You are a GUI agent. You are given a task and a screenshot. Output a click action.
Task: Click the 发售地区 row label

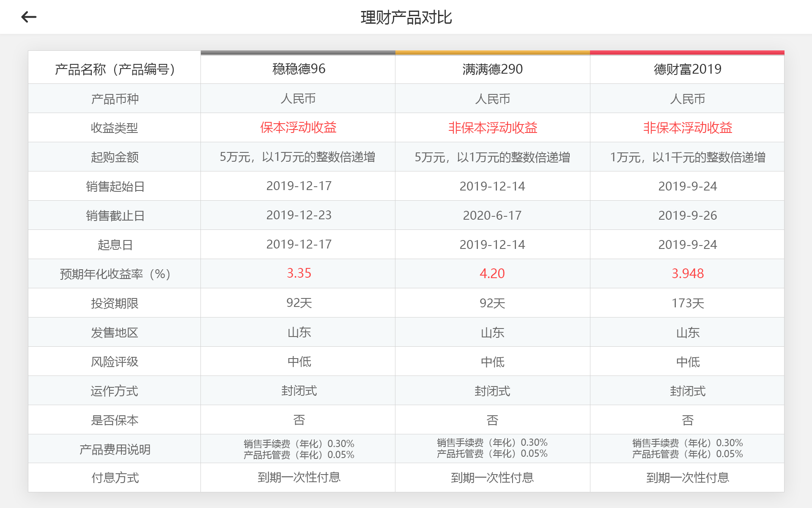click(x=115, y=332)
